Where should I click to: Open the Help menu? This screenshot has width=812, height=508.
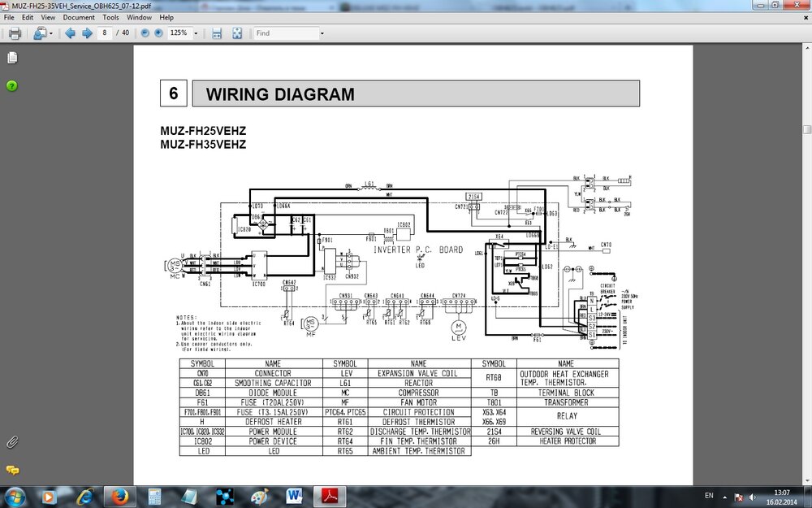coord(166,17)
